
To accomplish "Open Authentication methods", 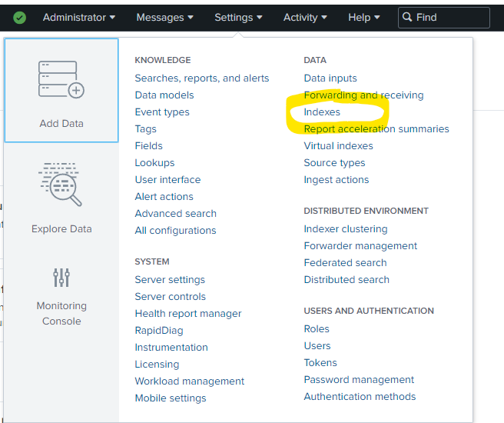I will tap(360, 397).
